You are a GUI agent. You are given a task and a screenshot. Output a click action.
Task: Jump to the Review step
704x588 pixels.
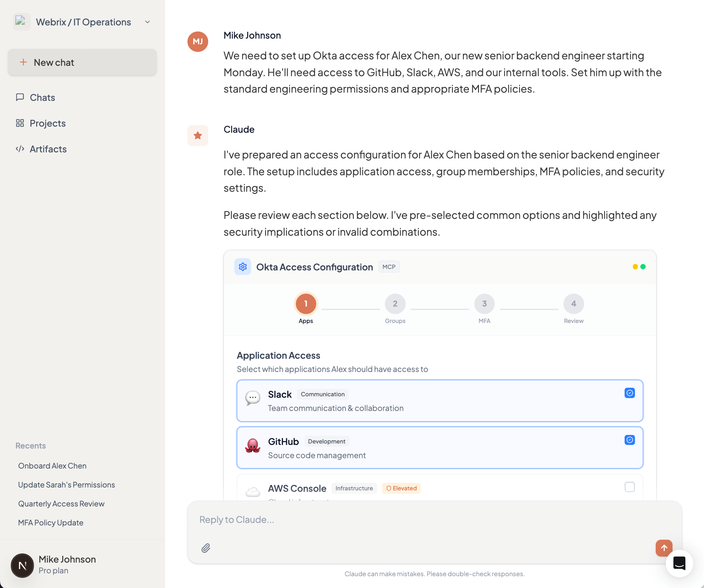click(573, 303)
